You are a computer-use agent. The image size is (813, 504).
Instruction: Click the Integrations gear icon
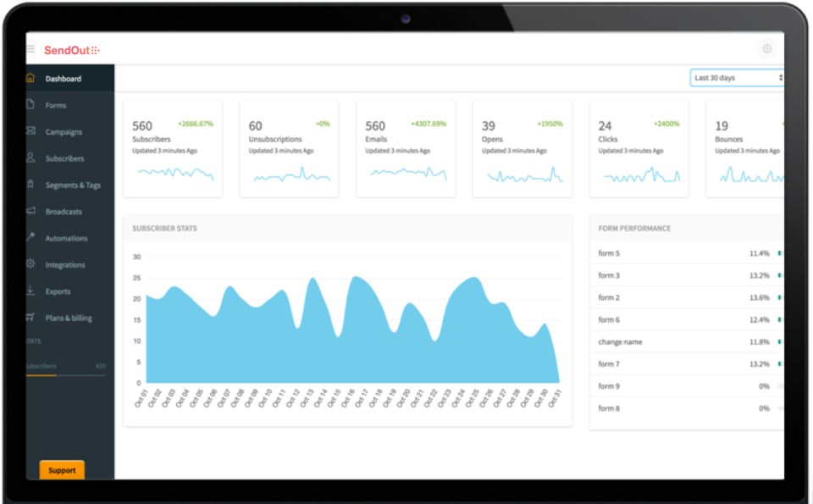point(32,264)
